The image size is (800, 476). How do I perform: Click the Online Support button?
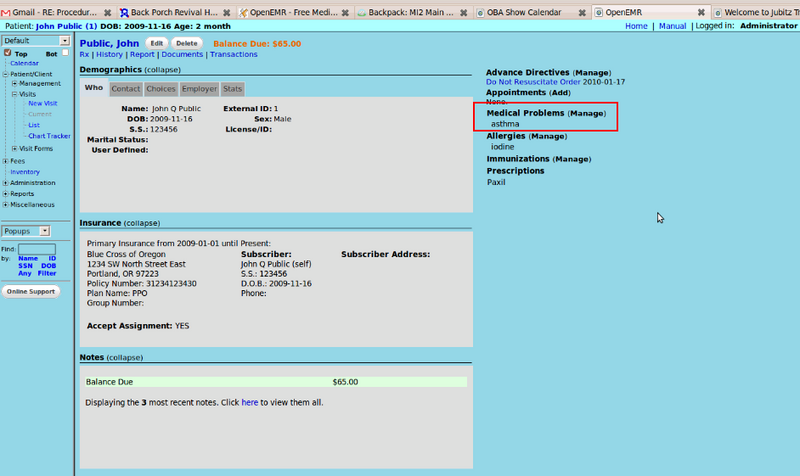tap(31, 292)
